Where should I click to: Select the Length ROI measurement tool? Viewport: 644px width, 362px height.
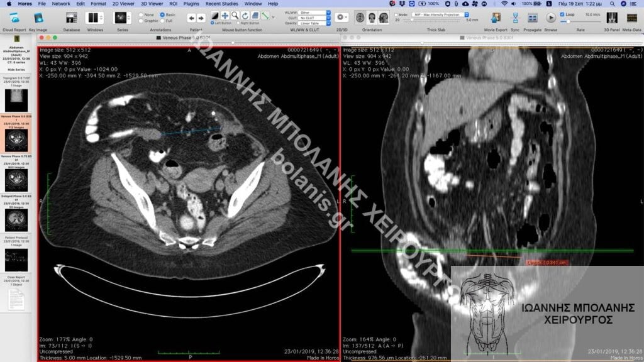(265, 16)
